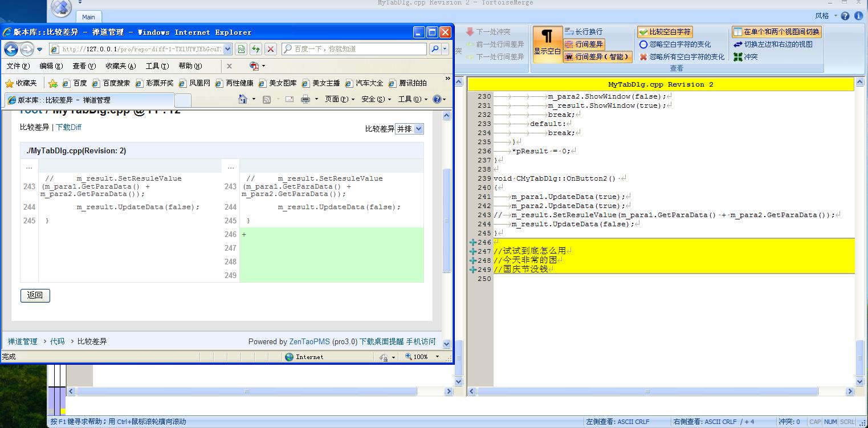Open the 文件(F) menu in IE
The image size is (868, 428).
18,66
